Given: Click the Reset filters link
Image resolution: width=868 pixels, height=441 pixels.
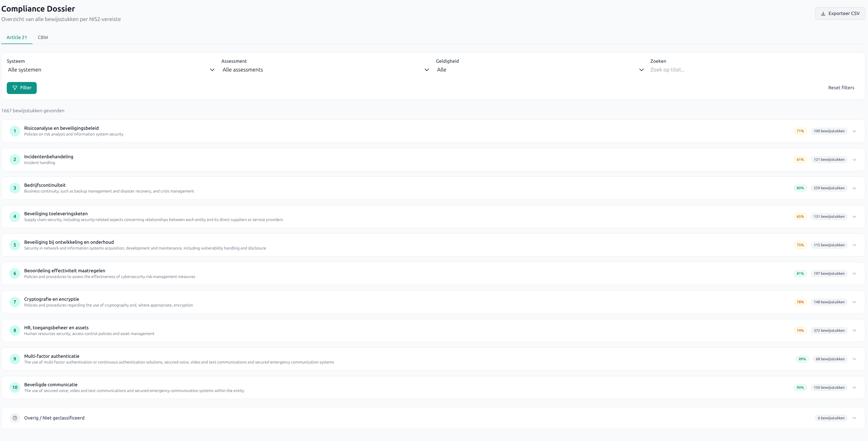Looking at the screenshot, I should pos(841,87).
